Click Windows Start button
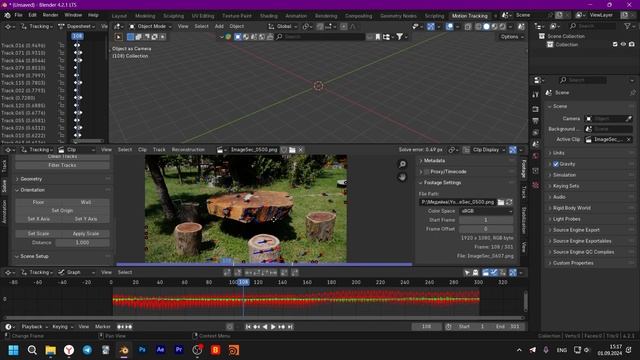 pyautogui.click(x=13, y=350)
